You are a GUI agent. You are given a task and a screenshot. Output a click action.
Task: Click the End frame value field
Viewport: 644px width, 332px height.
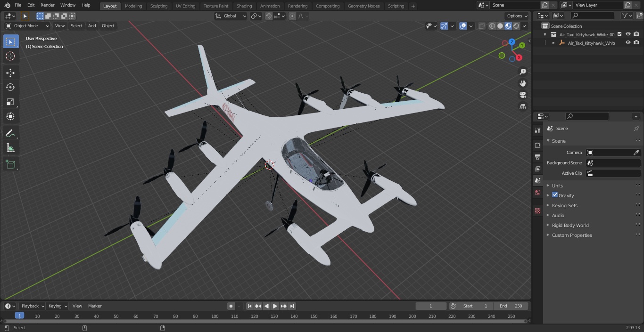(x=512, y=306)
